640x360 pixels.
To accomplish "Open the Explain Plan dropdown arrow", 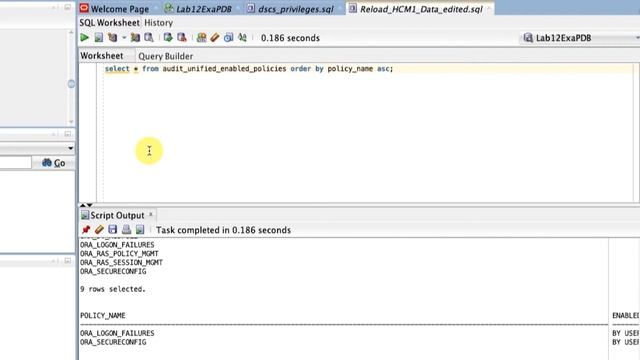I will (x=124, y=38).
